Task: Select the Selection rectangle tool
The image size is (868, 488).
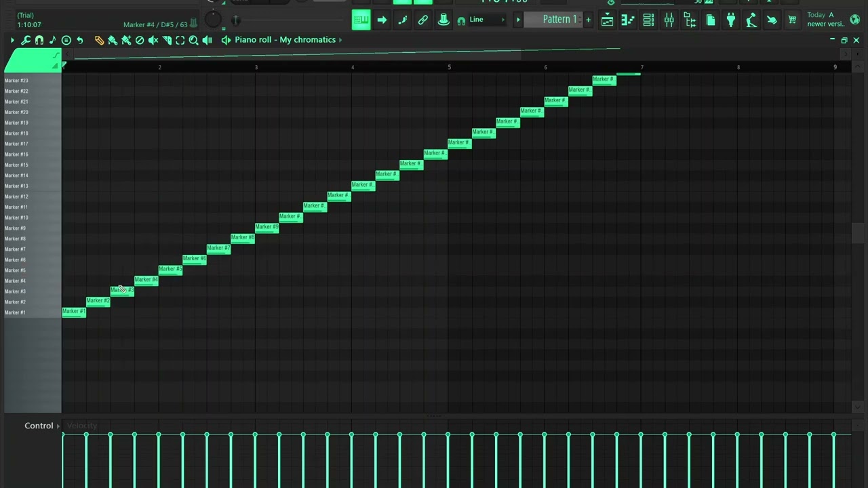Action: [x=180, y=40]
